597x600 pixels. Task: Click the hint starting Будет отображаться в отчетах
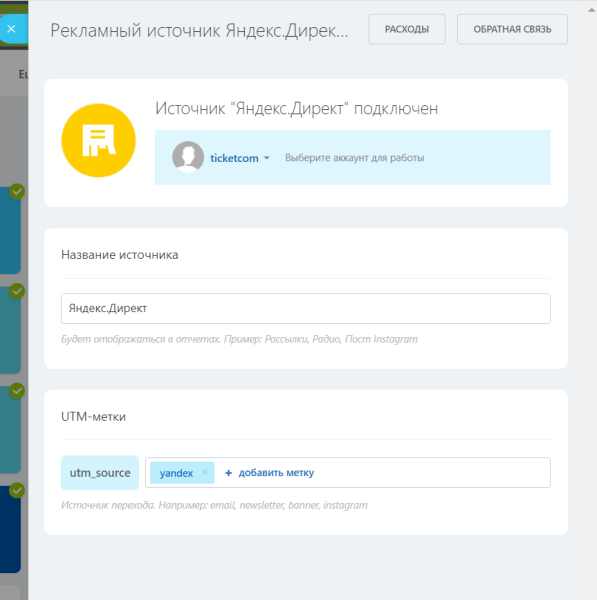pyautogui.click(x=240, y=339)
